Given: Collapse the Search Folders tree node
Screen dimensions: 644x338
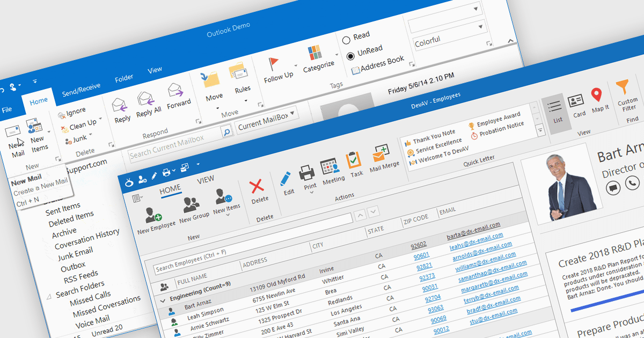Looking at the screenshot, I should (x=49, y=296).
